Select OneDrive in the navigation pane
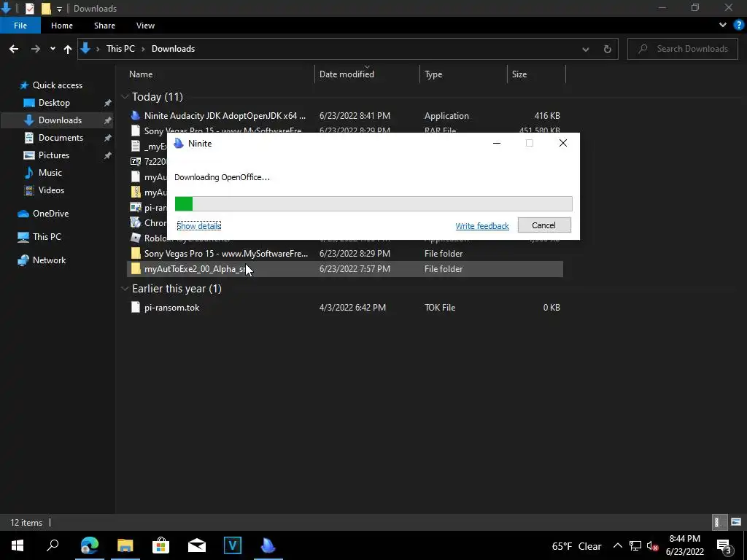747x560 pixels. (50, 214)
